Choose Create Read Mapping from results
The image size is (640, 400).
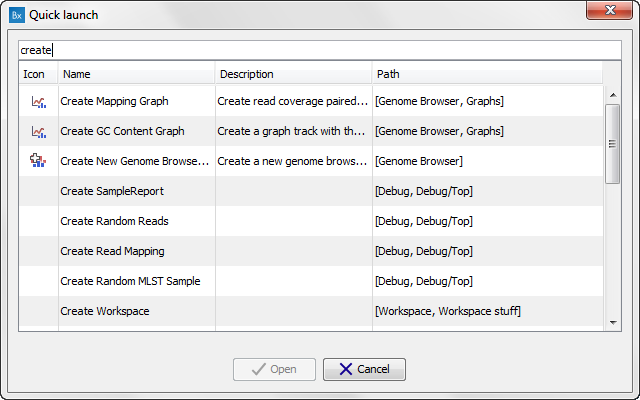tap(311, 251)
